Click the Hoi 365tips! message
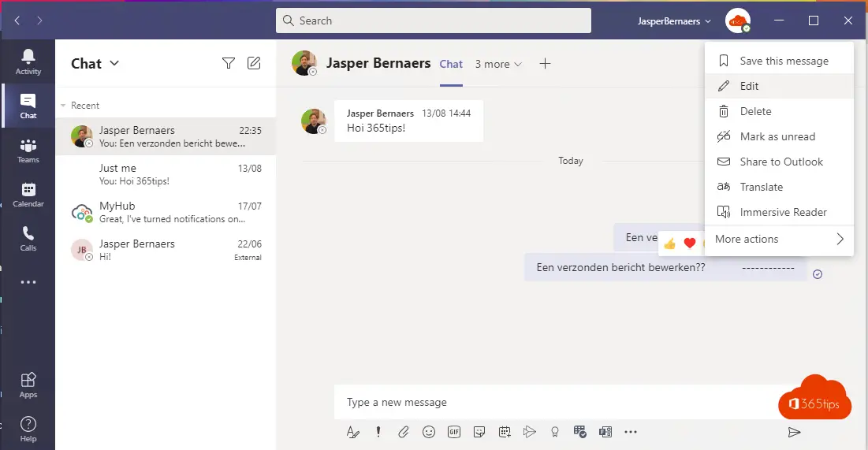868x450 pixels. click(408, 121)
